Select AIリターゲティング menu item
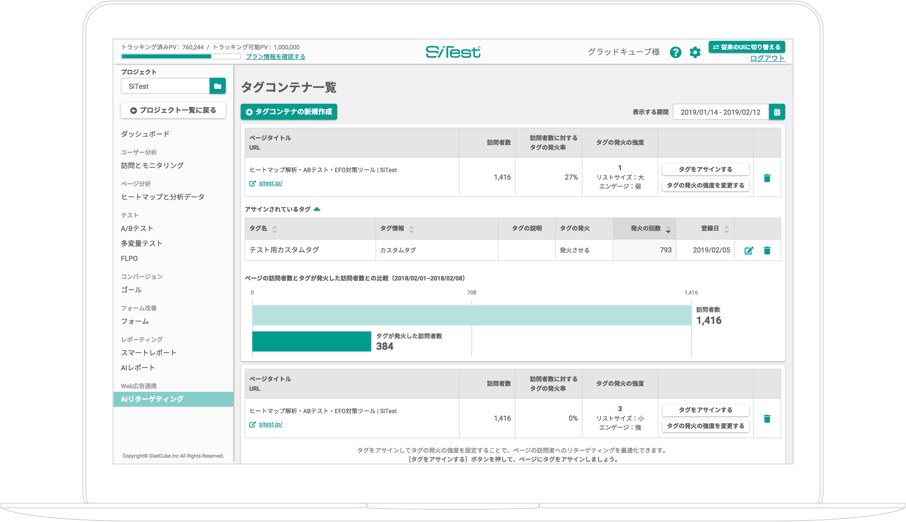 click(173, 399)
